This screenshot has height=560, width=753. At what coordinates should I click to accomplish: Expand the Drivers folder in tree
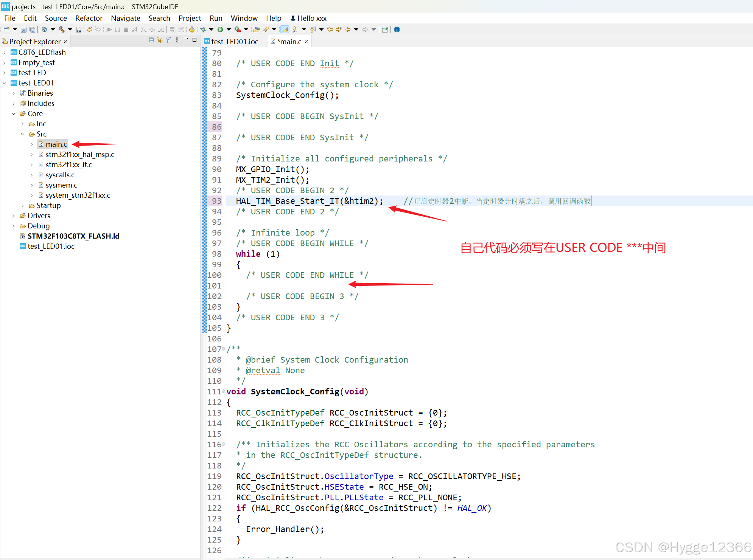pos(14,216)
